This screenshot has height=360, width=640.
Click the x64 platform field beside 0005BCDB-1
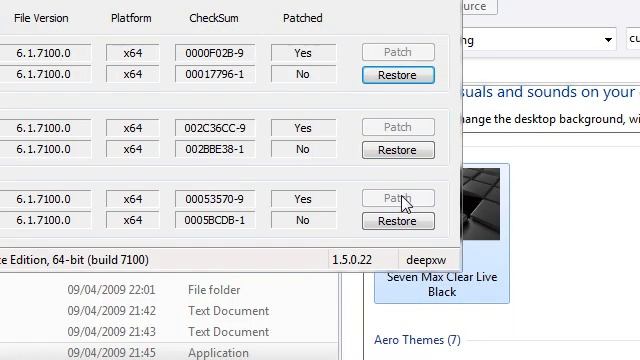pyautogui.click(x=133, y=220)
